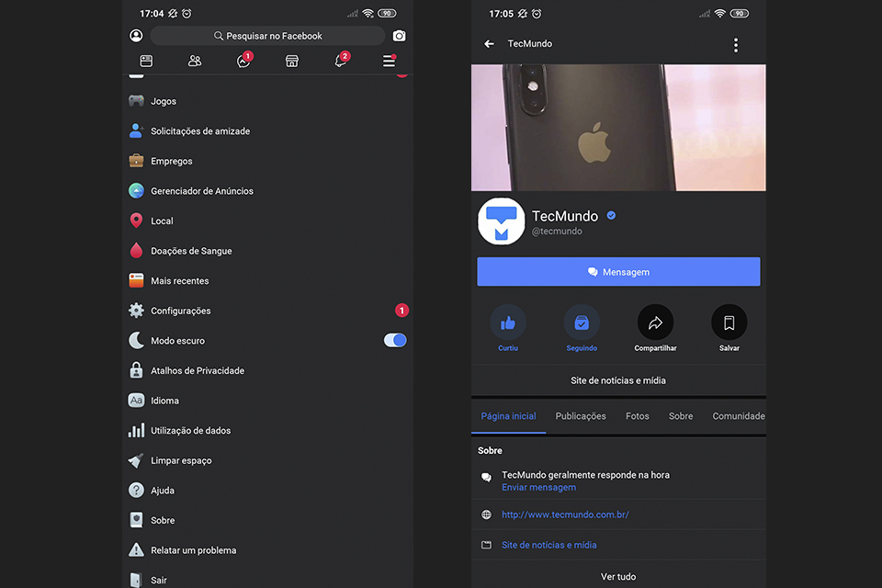Go back with the arrow beside TecMundo title
Screen dimensions: 882x588
pos(490,43)
